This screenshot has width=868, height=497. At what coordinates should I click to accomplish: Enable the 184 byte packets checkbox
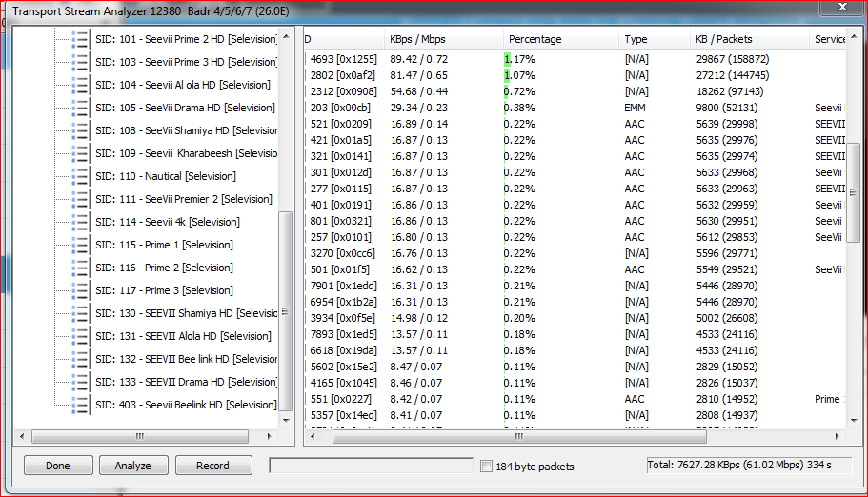pyautogui.click(x=487, y=467)
